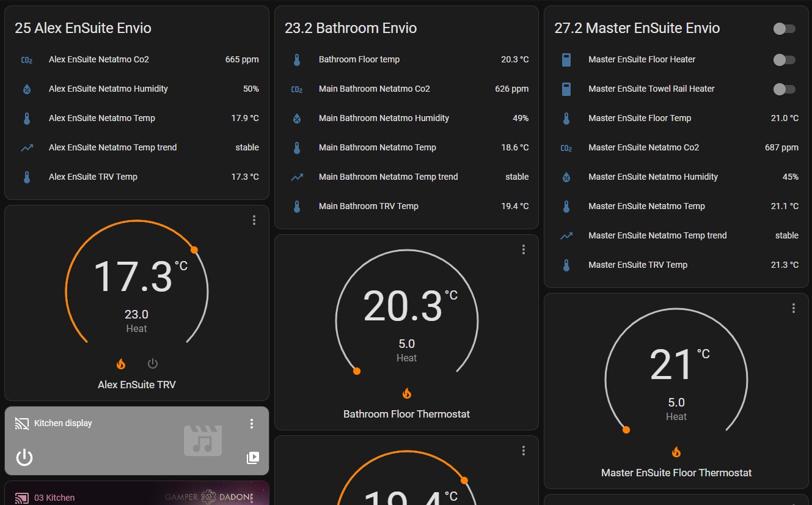
Task: Click CO2 icon beside Main Bathroom Netatmo Co2
Action: coord(297,89)
